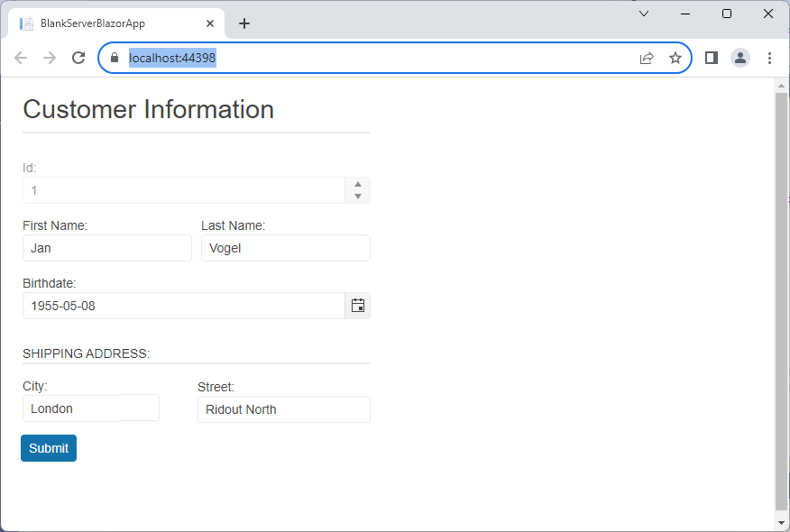Click into the Birthdate field 1955-05-08
The width and height of the screenshot is (790, 532).
184,306
